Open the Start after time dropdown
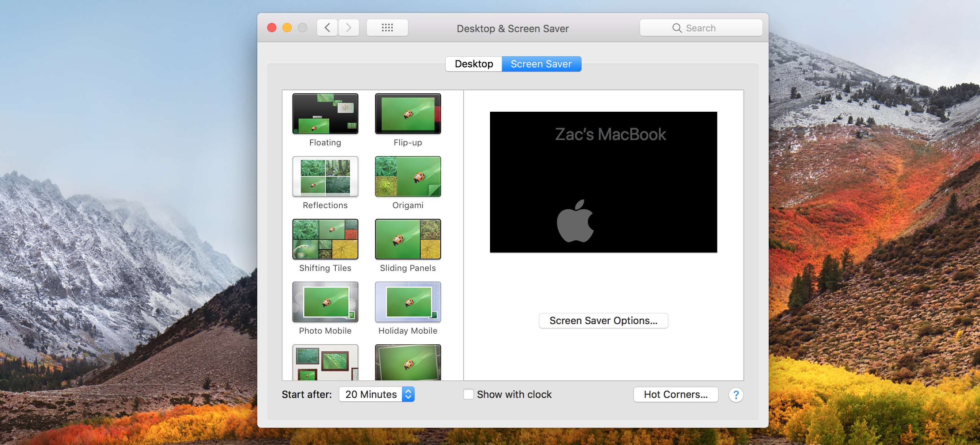 pos(376,394)
